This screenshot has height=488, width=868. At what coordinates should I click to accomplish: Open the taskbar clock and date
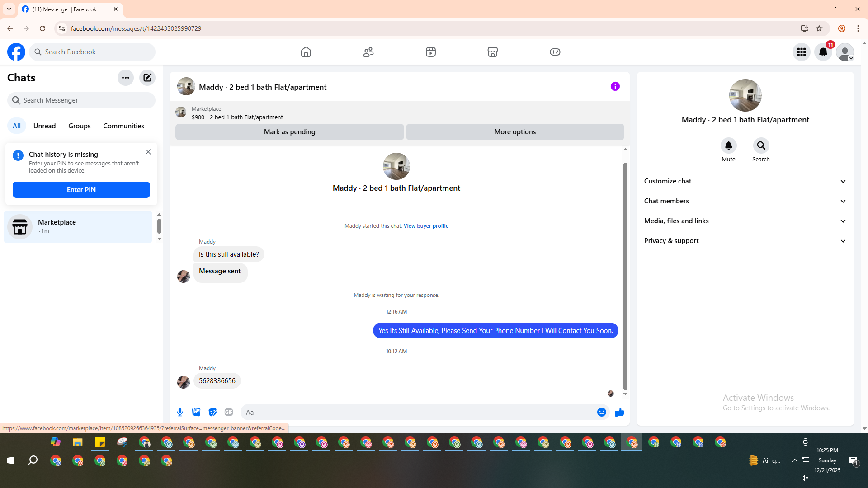(827, 460)
